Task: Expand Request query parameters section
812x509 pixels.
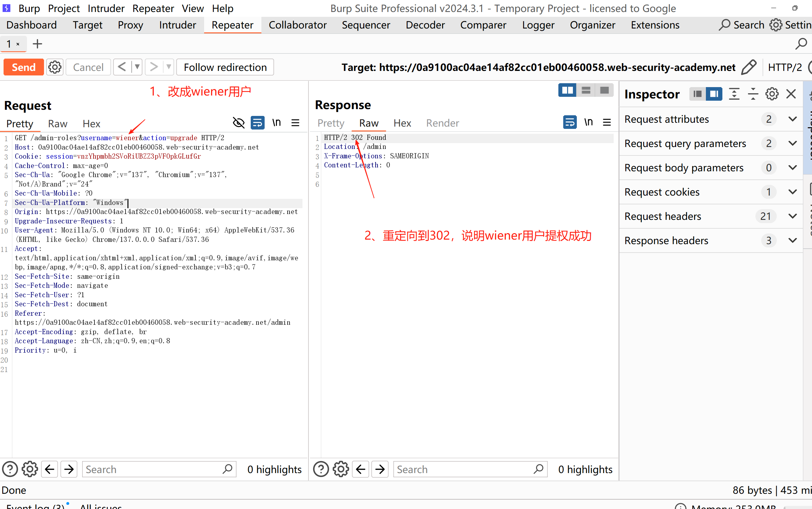Action: pyautogui.click(x=793, y=143)
